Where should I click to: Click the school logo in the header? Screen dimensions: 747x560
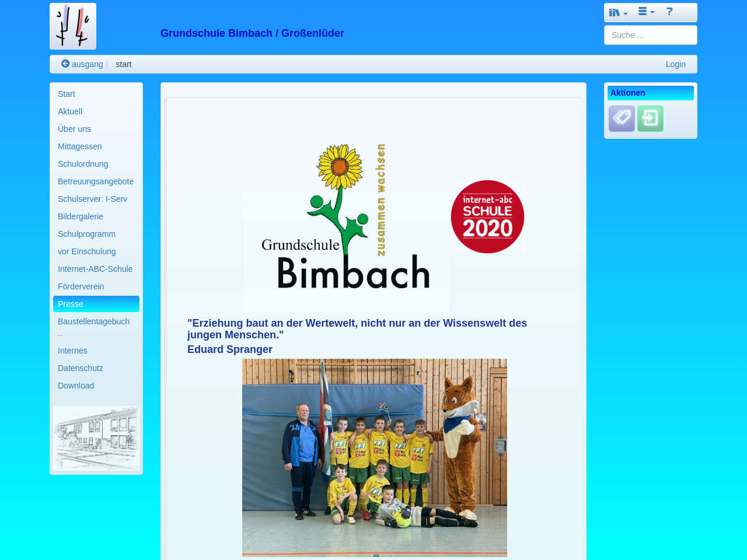[73, 26]
